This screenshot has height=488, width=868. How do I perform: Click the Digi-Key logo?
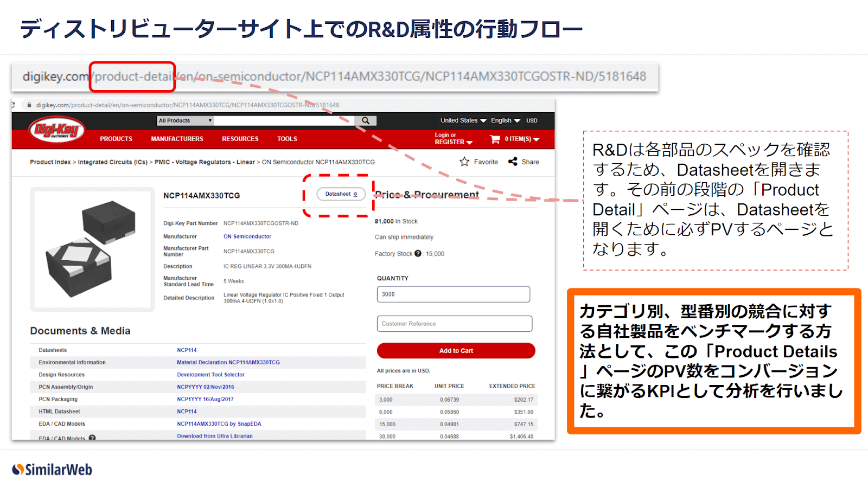57,130
